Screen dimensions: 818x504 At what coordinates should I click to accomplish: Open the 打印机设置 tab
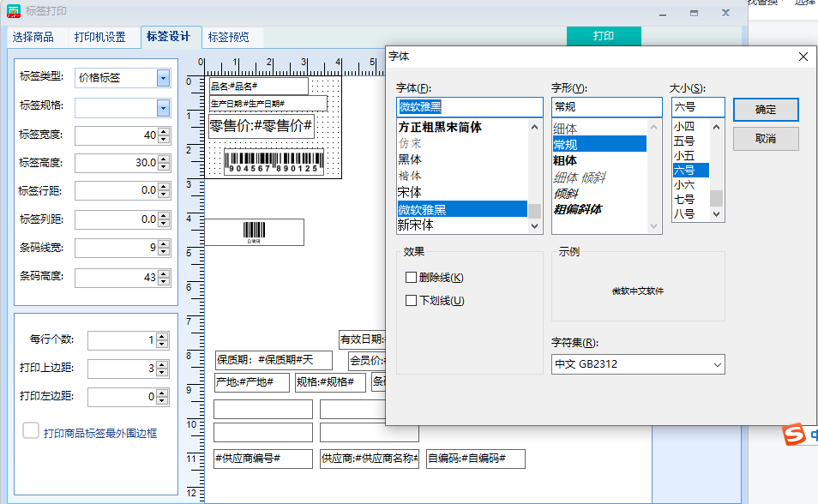(99, 37)
